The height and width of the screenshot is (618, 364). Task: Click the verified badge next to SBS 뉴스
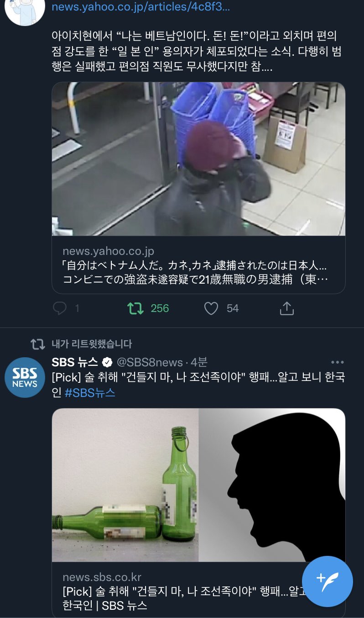coord(107,363)
